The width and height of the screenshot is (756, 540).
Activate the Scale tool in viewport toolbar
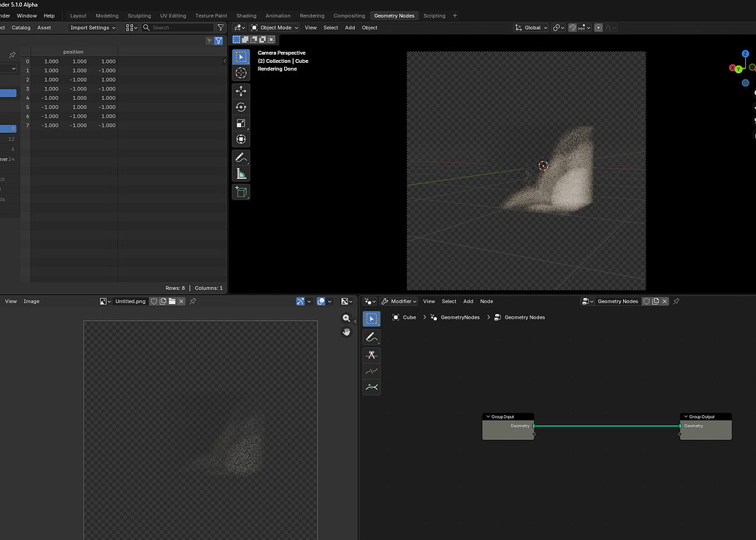[241, 123]
